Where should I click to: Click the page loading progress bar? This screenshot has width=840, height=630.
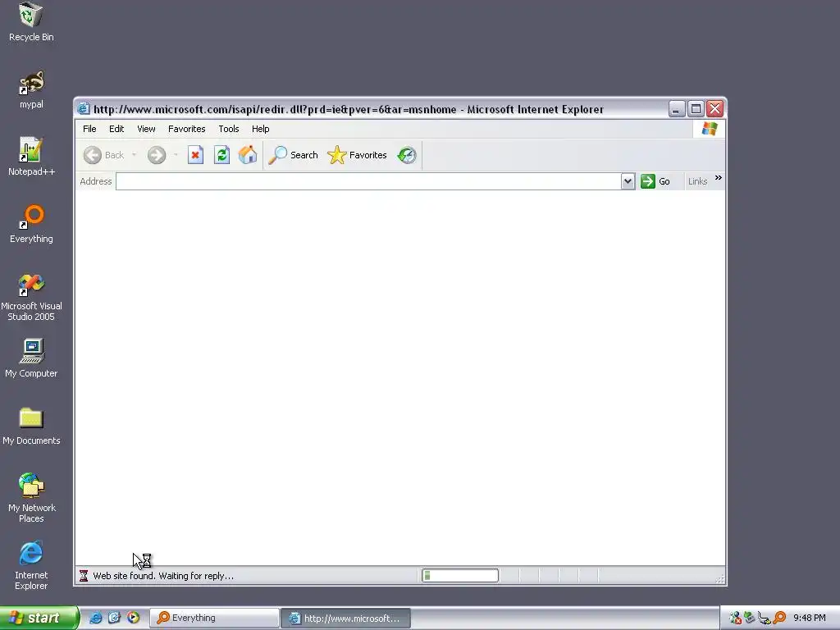(x=460, y=576)
